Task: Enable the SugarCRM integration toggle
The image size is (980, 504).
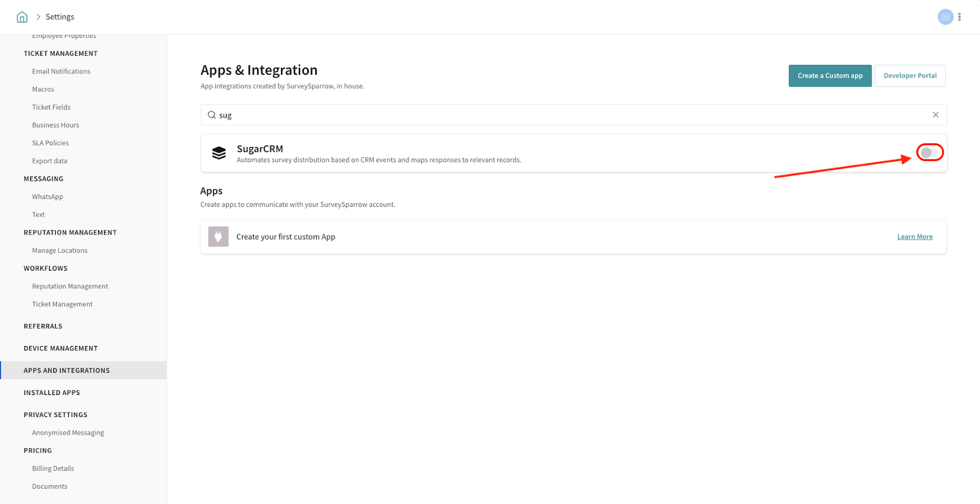Action: [929, 152]
